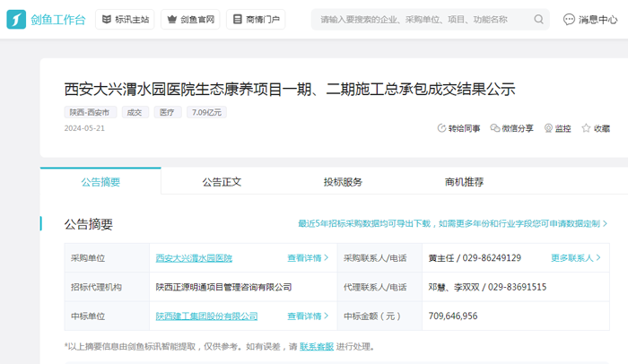Screen dimensions: 628x364
Task: Expand 查看详情 for 采购单位
Action: coord(307,258)
